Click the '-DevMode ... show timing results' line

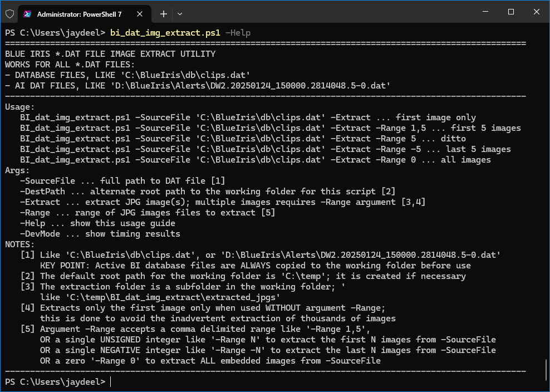pyautogui.click(x=100, y=234)
